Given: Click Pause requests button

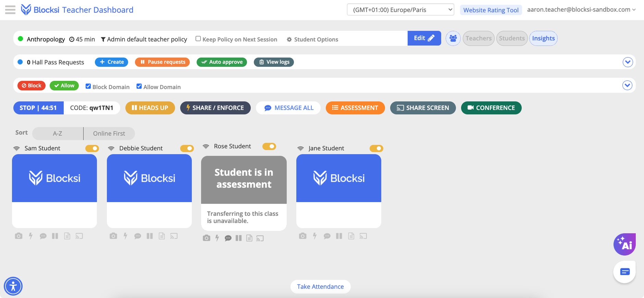Looking at the screenshot, I should tap(162, 62).
